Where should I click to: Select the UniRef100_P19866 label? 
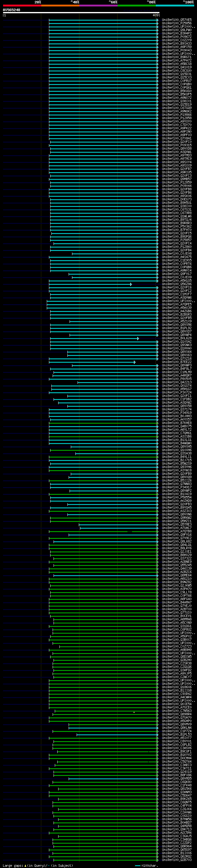[x=177, y=115]
